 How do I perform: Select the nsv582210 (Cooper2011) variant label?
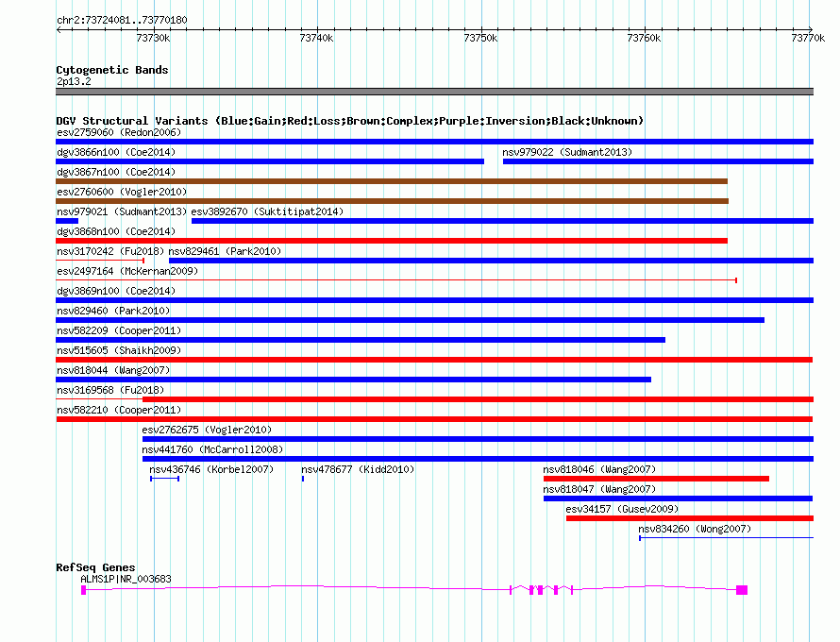[119, 410]
